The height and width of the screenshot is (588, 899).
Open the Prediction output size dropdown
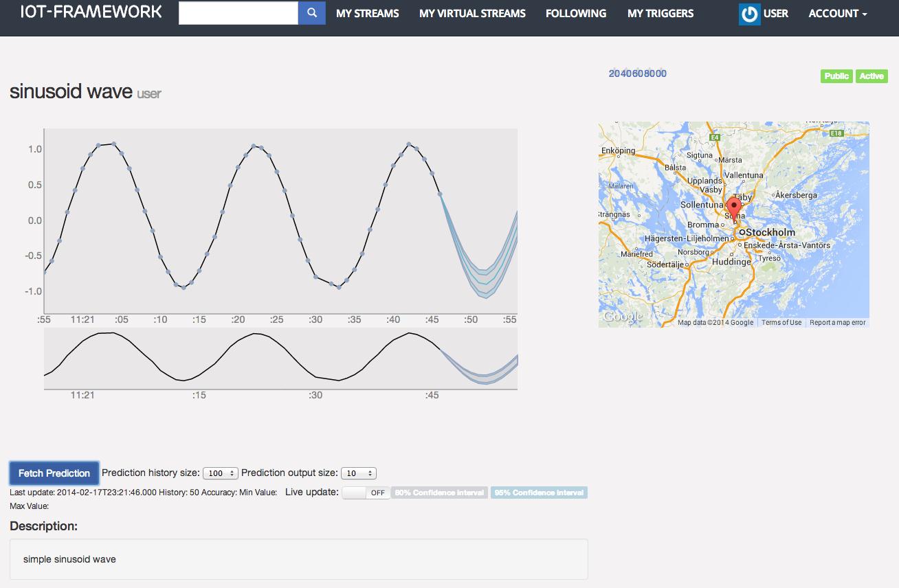[x=359, y=473]
